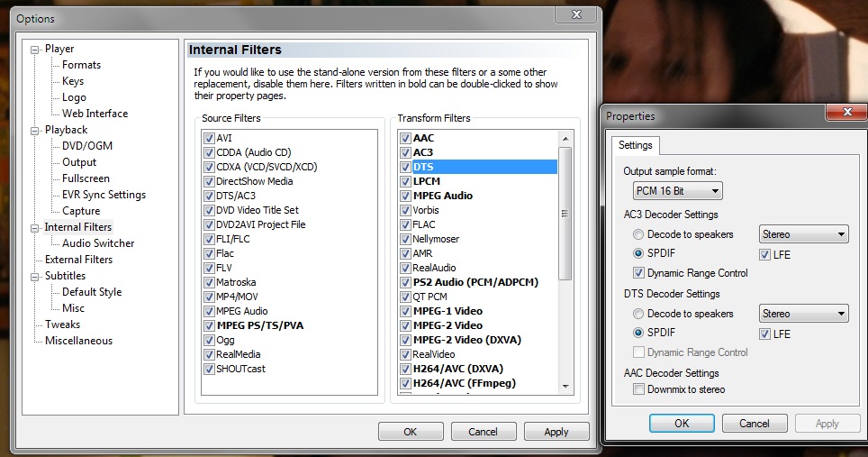Collapse the Subtitles tree node
The image size is (868, 457).
35,277
